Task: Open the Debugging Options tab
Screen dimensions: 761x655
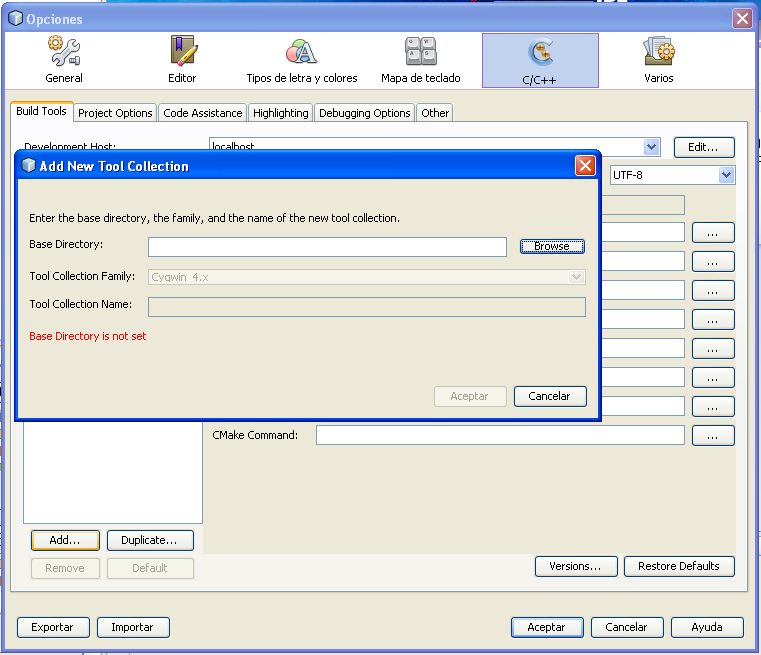Action: 364,113
